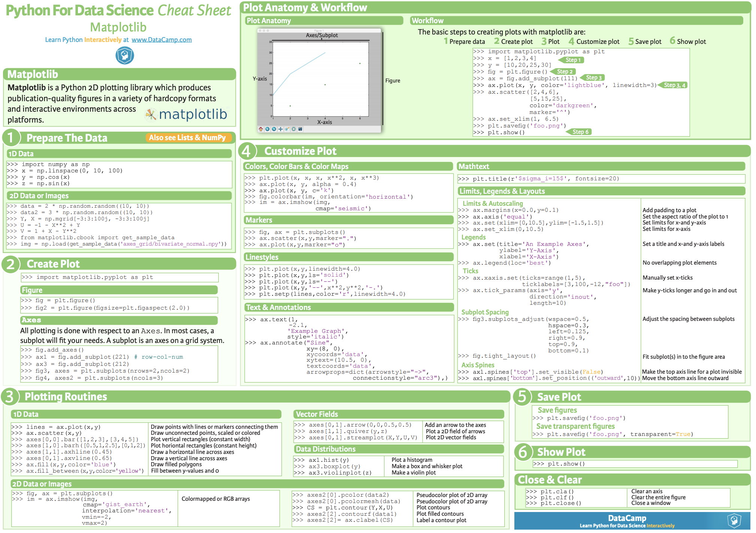Select the 'Vector Fields' section header
This screenshot has height=533, width=756.
coord(399,414)
